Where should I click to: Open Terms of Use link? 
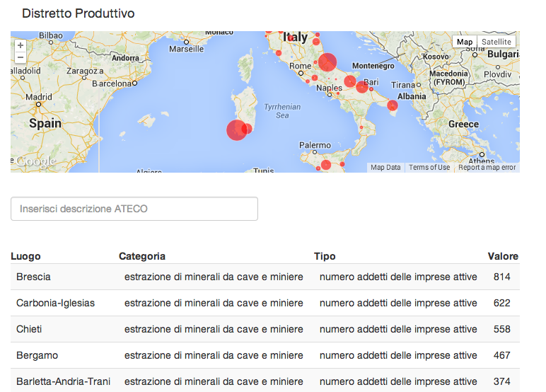[429, 167]
